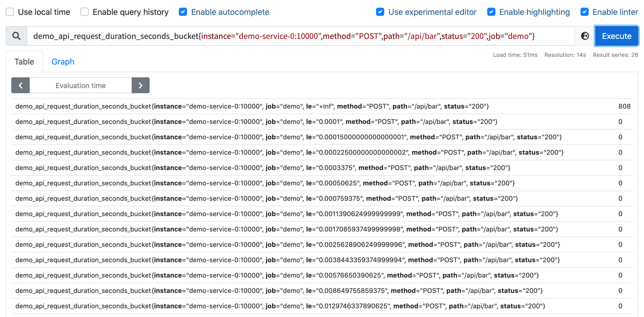Select the Table tab

[x=24, y=62]
